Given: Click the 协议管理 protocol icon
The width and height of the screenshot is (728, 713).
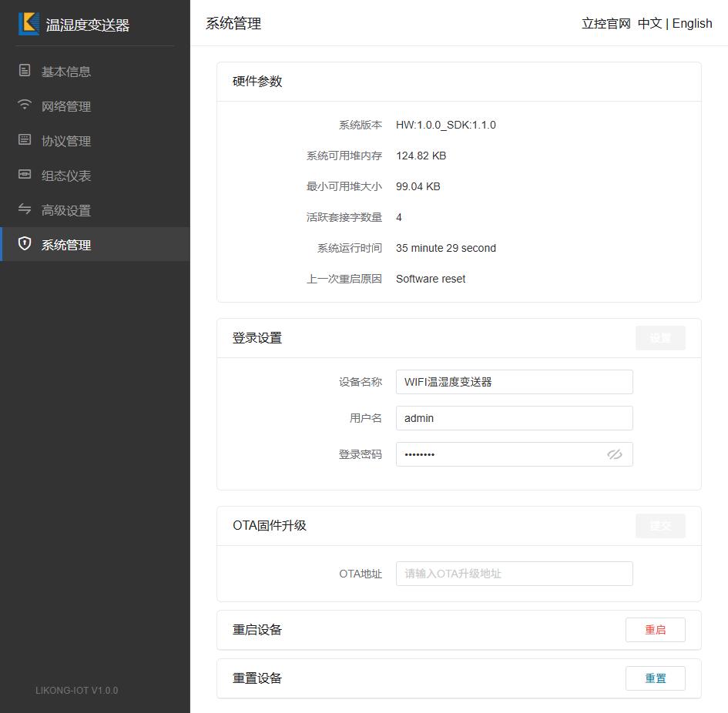Looking at the screenshot, I should [x=25, y=139].
